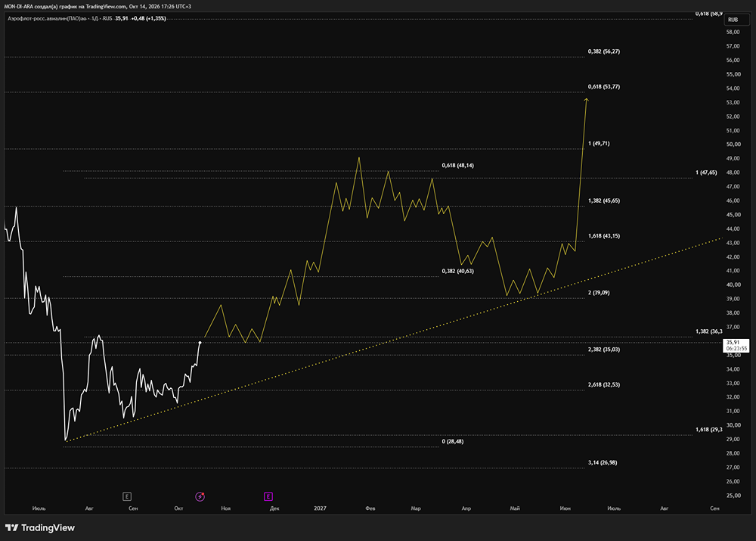Click the Фев month label on the time axis
Image resolution: width=756 pixels, height=541 pixels.
(370, 508)
